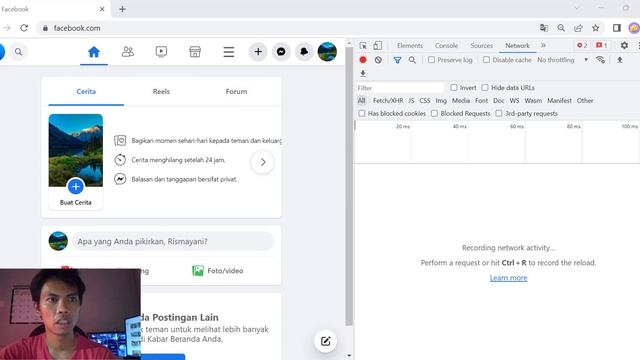The width and height of the screenshot is (640, 360).
Task: Check the Invert filter checkbox
Action: (x=454, y=87)
